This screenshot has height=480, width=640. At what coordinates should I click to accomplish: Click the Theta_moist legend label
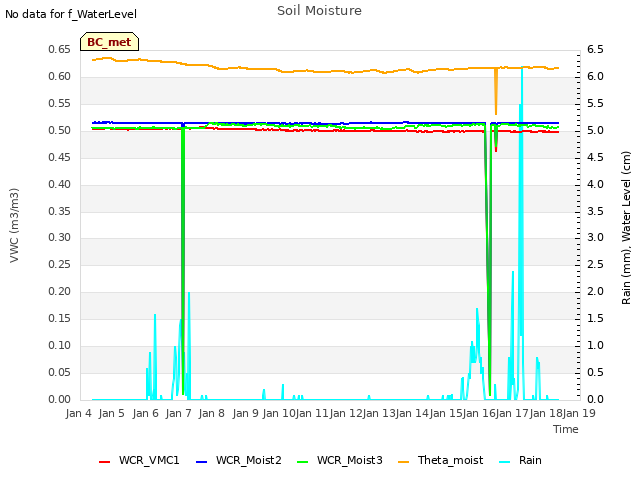point(450,460)
